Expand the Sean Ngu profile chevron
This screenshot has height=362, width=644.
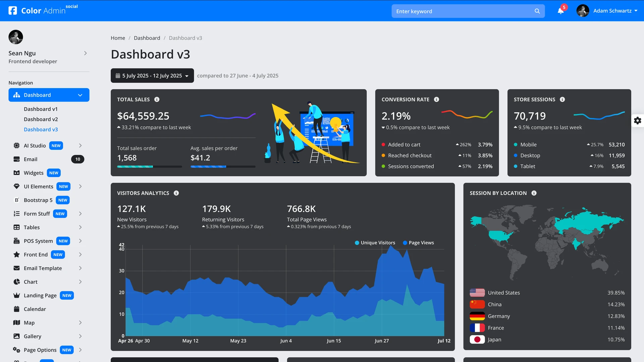tap(86, 53)
